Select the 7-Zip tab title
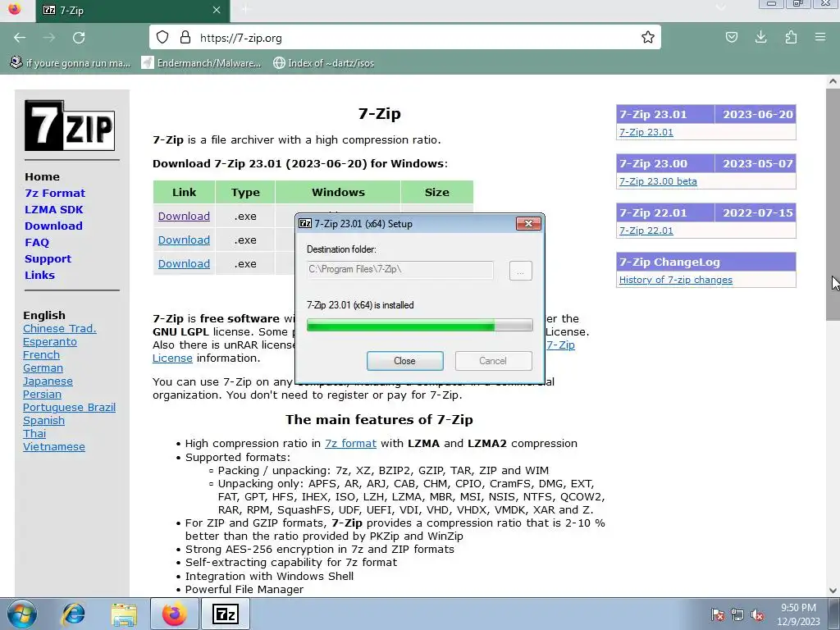The image size is (840, 630). (x=71, y=10)
